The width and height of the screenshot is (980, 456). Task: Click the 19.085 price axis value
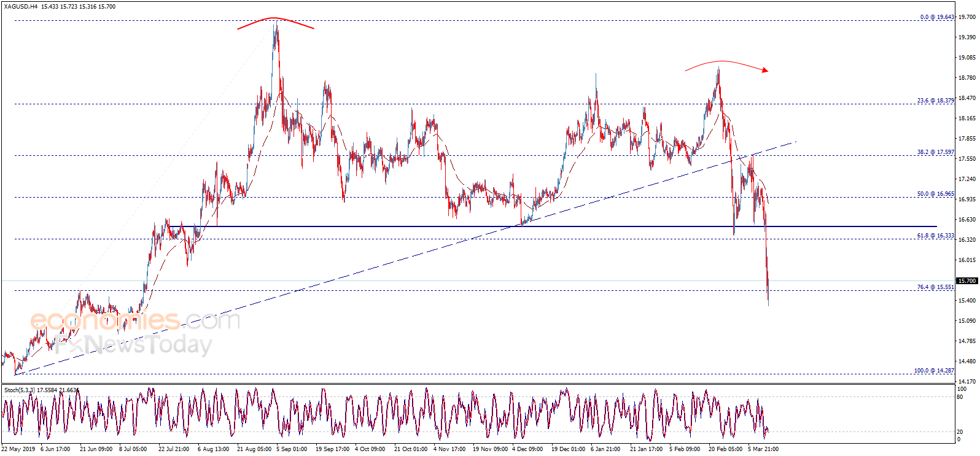click(x=967, y=58)
